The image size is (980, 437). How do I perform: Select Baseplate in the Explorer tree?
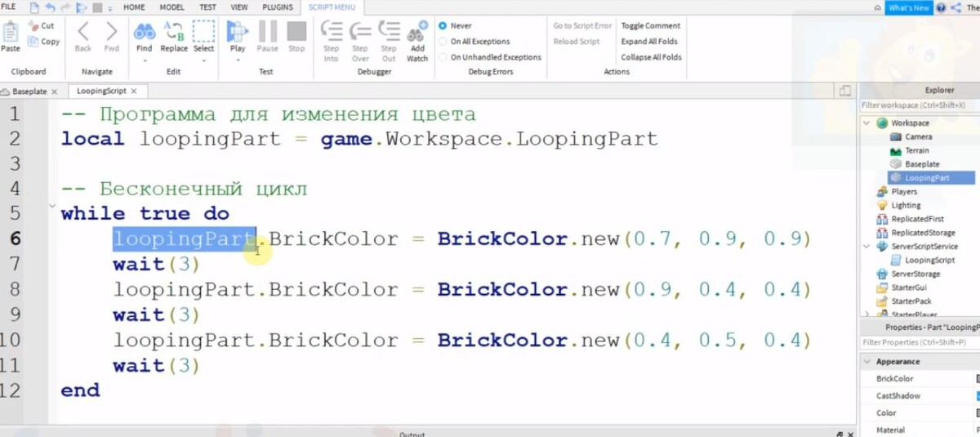tap(915, 164)
